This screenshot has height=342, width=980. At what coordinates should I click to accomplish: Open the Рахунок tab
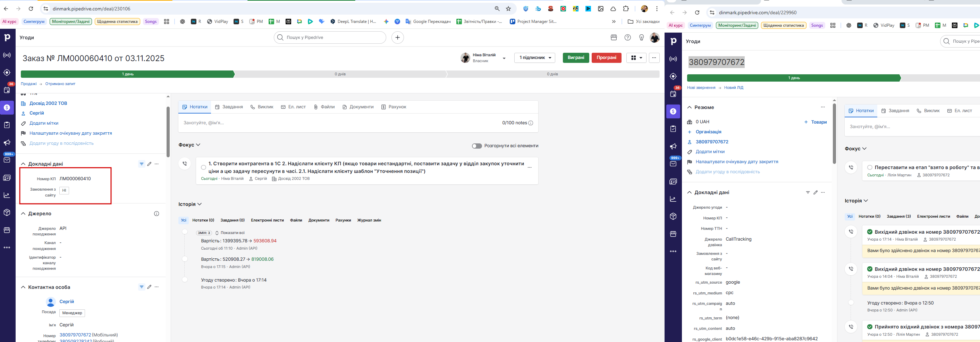394,107
